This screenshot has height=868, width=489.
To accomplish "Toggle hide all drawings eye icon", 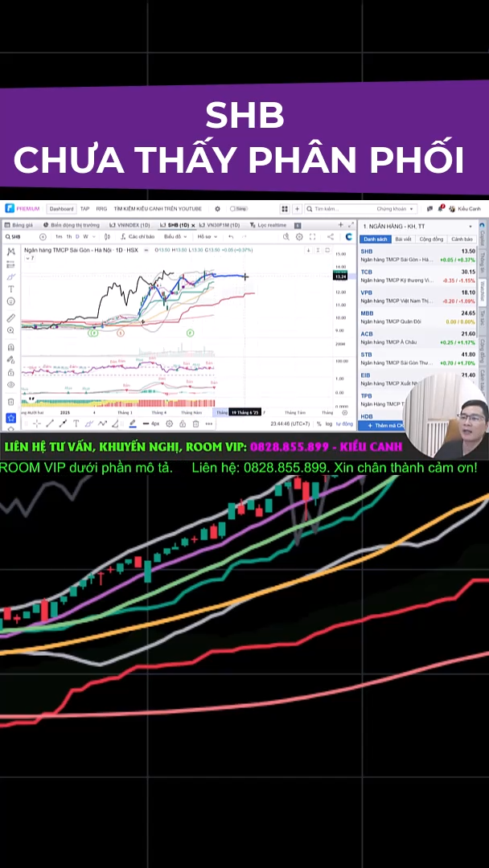I will pos(11,384).
